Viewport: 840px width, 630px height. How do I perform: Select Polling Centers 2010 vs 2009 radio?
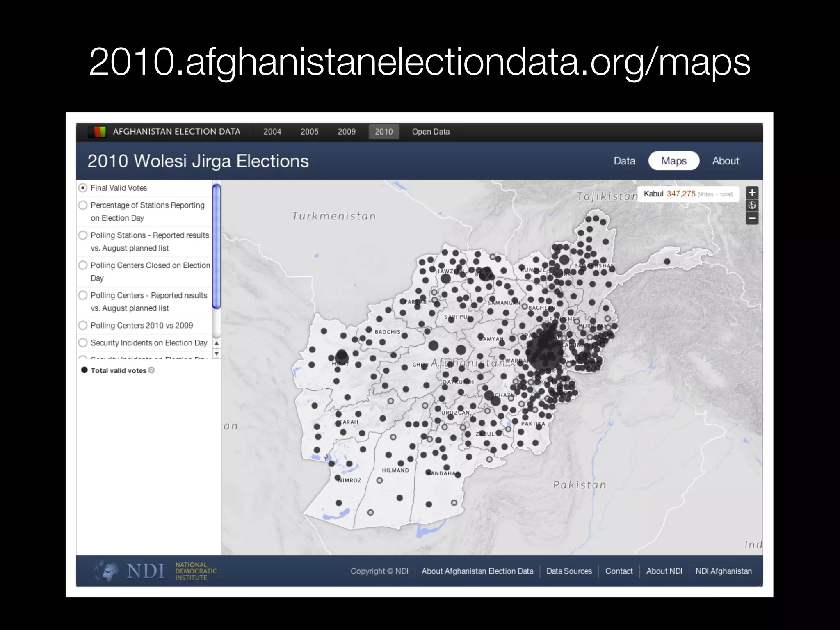pos(83,325)
